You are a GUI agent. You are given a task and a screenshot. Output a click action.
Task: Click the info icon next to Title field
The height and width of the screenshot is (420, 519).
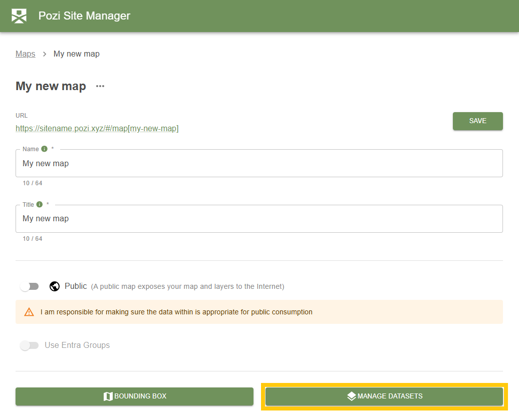[40, 204]
